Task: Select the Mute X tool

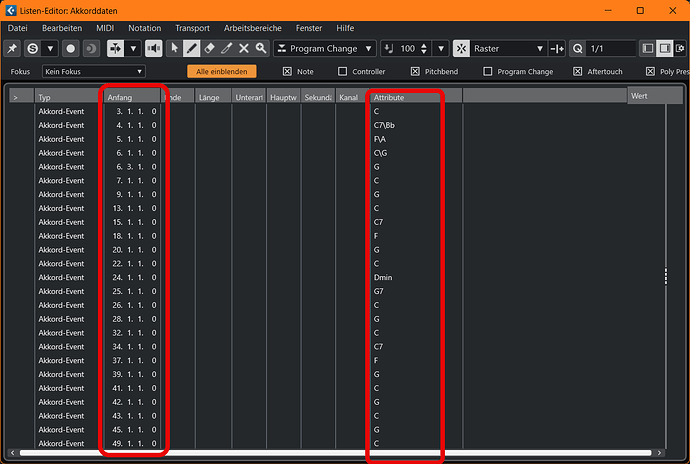Action: tap(244, 48)
